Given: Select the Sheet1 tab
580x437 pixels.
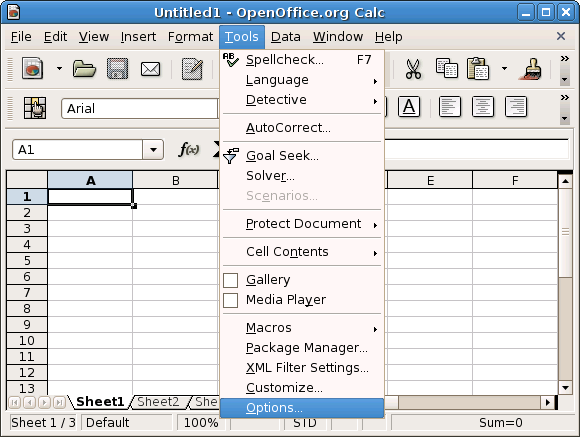Looking at the screenshot, I should pyautogui.click(x=100, y=402).
